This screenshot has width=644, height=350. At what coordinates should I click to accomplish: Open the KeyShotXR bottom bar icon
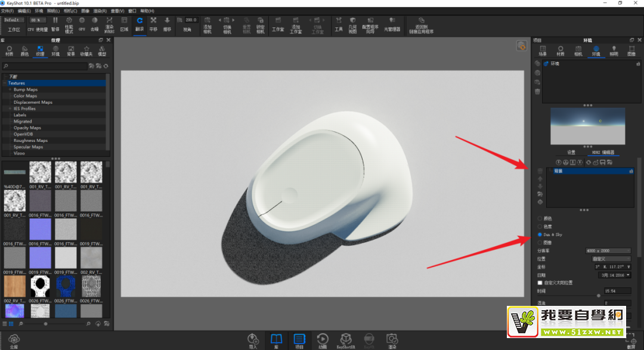(346, 341)
